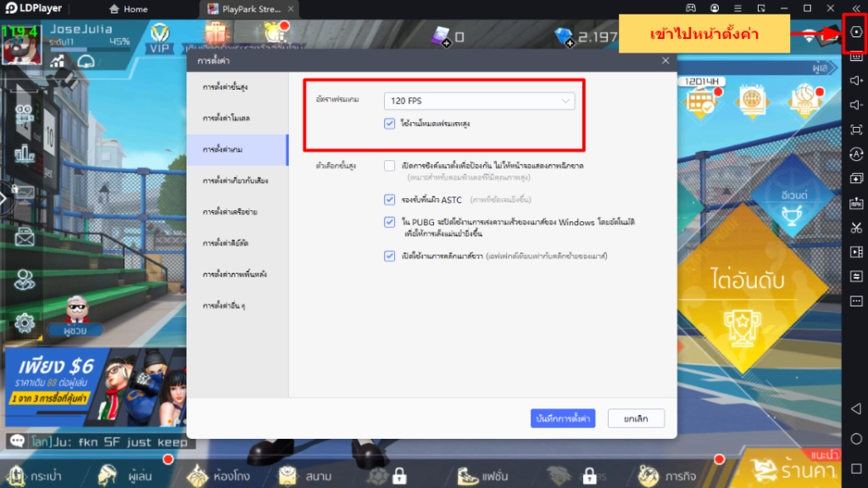Open ร้านค้า shop button in game
Screen dimensions: 868x488
coord(793,469)
